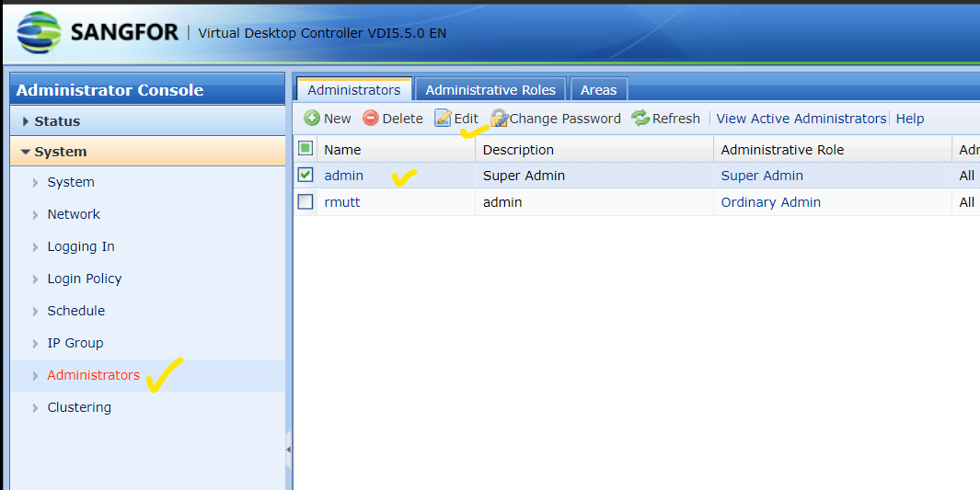Click the Administrator Console title

(x=110, y=90)
